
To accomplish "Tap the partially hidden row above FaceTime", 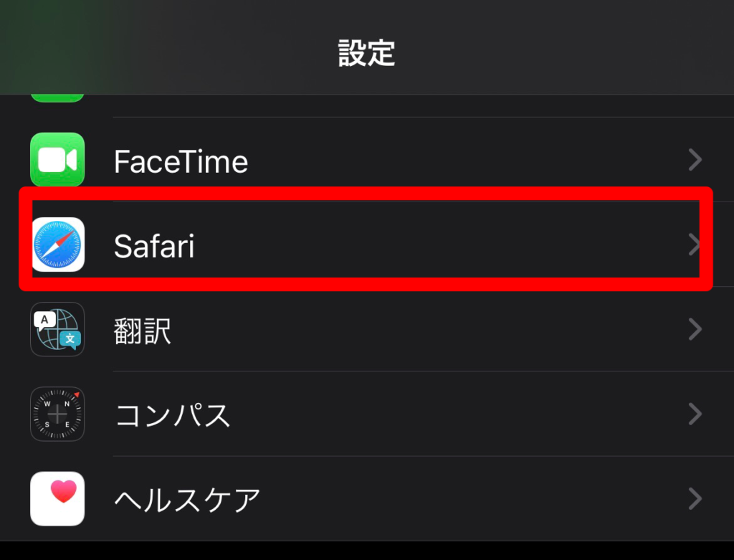I will click(367, 106).
